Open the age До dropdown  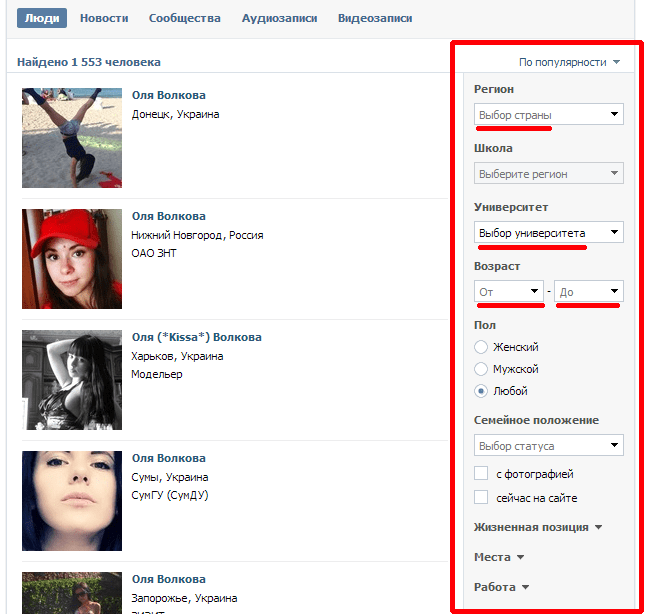(x=589, y=291)
